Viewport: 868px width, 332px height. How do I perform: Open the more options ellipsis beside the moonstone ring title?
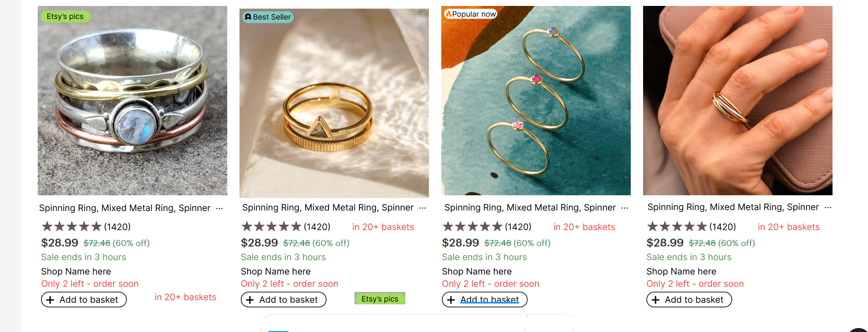pos(219,208)
